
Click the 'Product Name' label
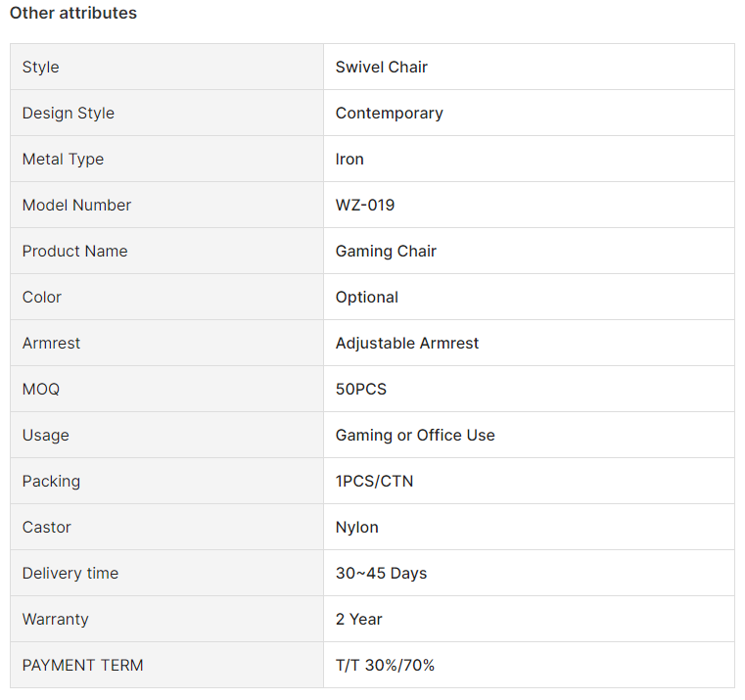(74, 251)
